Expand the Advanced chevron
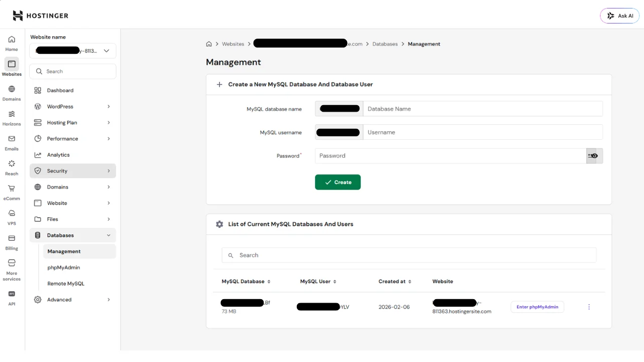Viewport: 644px width, 362px height. (x=109, y=300)
